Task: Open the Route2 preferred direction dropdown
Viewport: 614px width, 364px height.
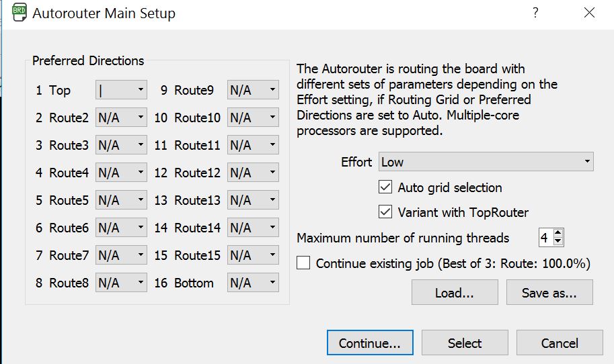Action: 121,118
